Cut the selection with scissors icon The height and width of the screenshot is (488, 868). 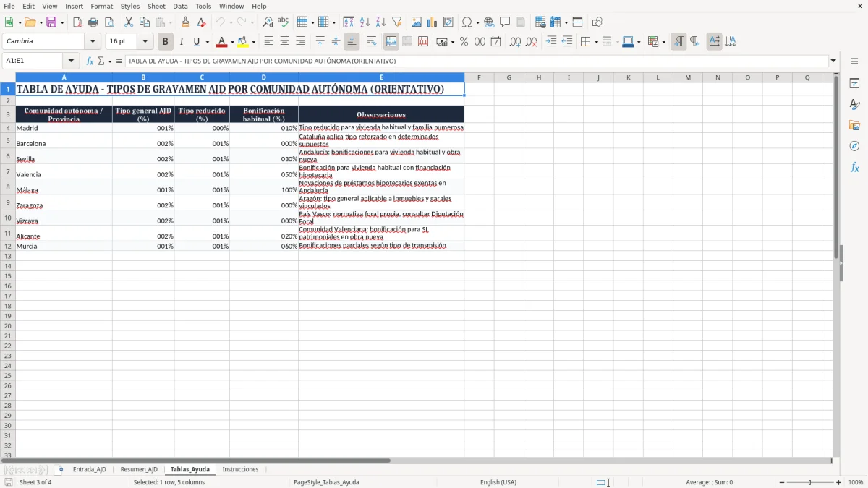point(129,22)
